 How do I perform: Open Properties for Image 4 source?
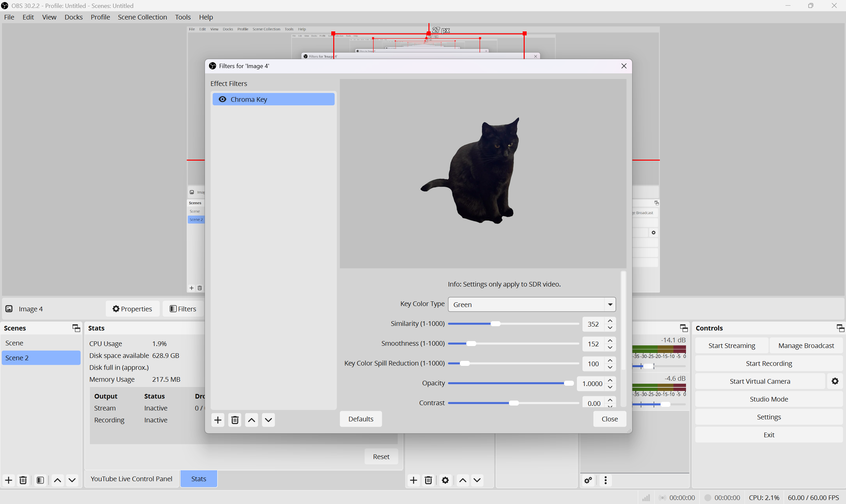coord(133,309)
